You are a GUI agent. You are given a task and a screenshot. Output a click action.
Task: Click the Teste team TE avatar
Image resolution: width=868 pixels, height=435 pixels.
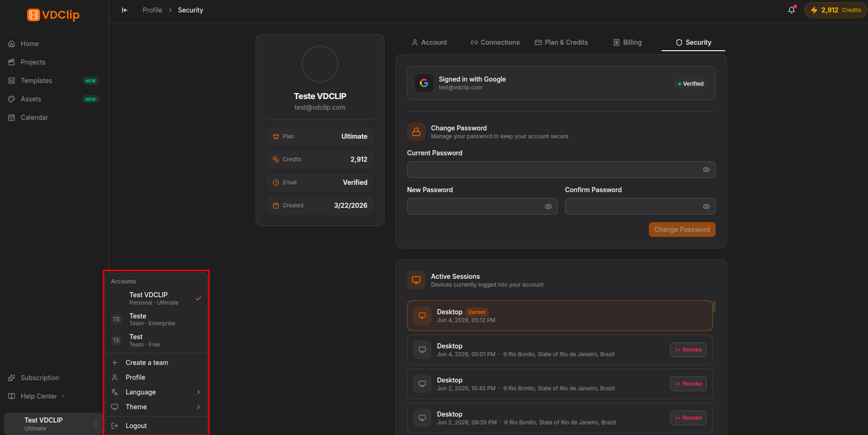[x=117, y=319]
